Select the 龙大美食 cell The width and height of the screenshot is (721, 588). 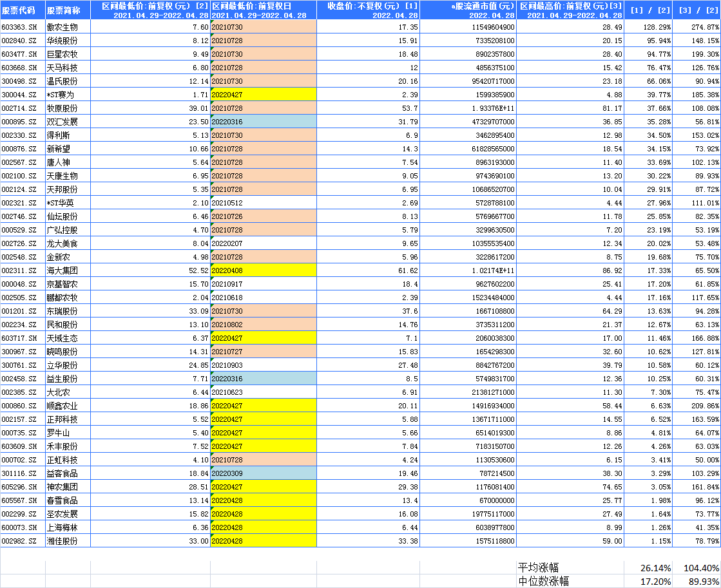point(68,243)
